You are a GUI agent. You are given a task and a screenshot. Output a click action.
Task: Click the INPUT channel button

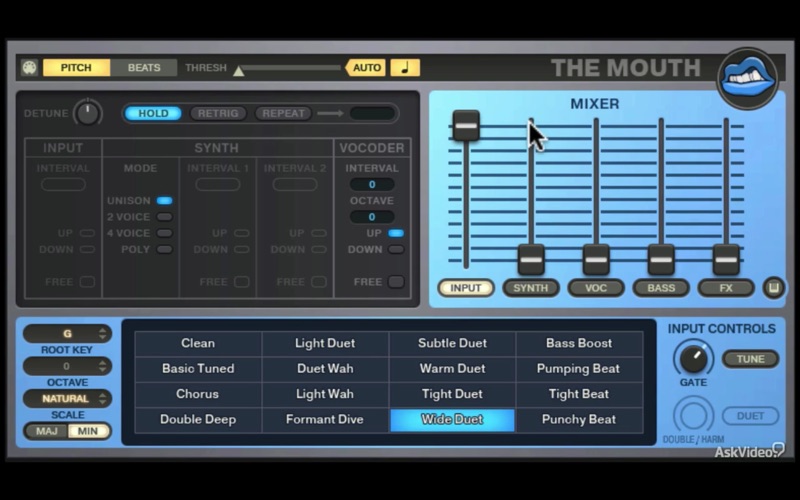click(x=466, y=288)
